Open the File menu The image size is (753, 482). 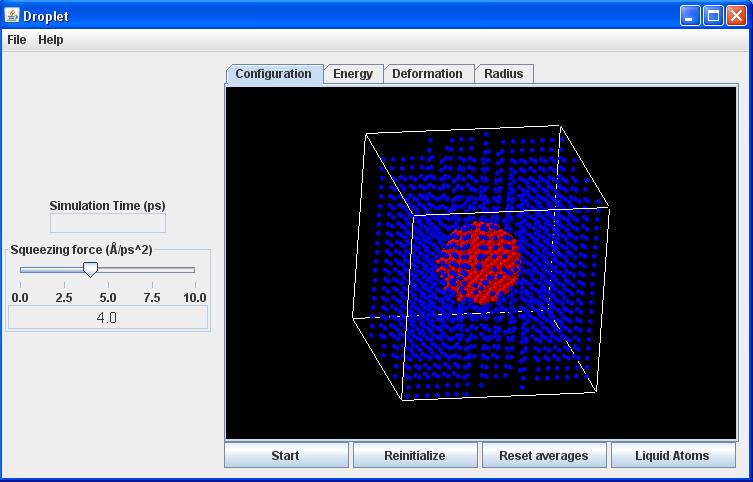pos(17,40)
